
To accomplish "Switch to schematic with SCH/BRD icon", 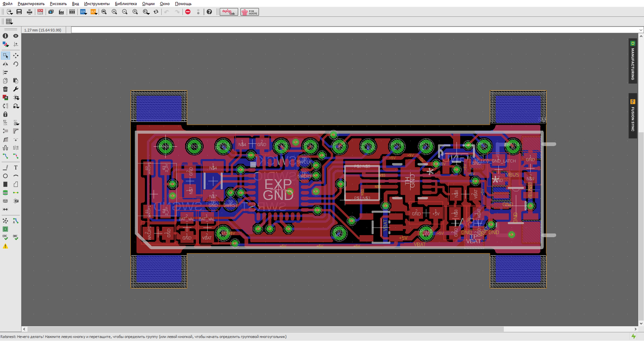I will (40, 12).
